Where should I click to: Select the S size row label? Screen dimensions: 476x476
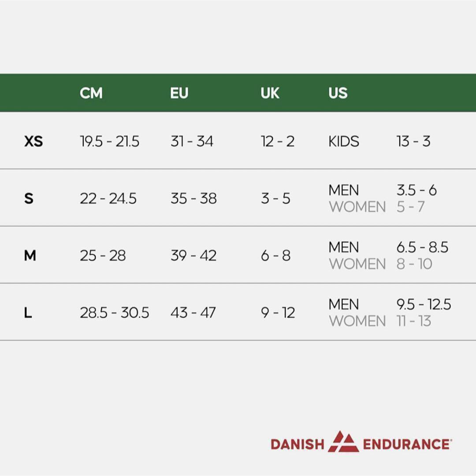point(29,198)
